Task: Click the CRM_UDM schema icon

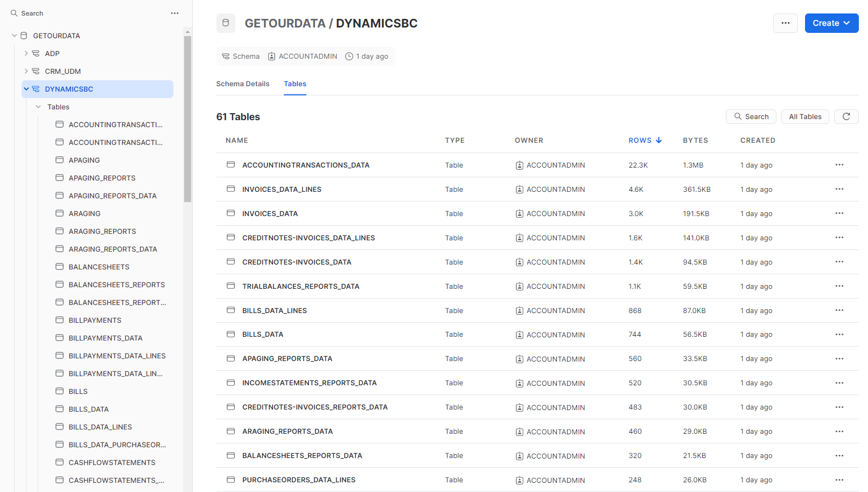Action: point(36,71)
